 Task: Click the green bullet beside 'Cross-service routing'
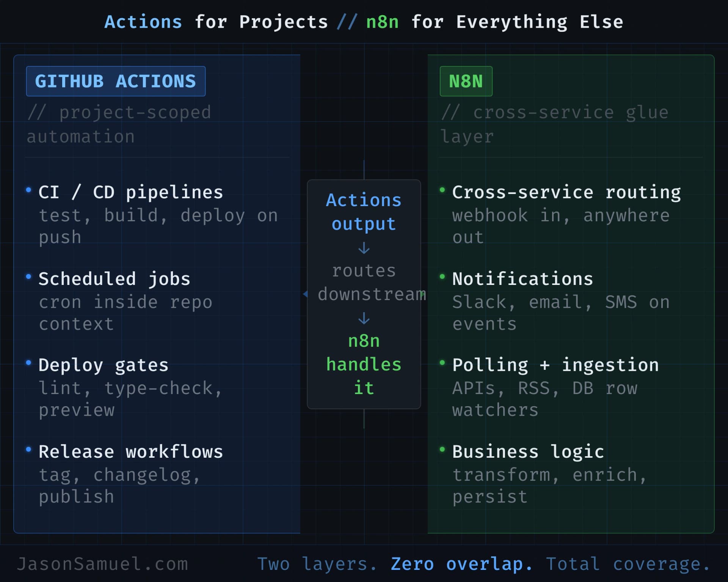point(442,190)
